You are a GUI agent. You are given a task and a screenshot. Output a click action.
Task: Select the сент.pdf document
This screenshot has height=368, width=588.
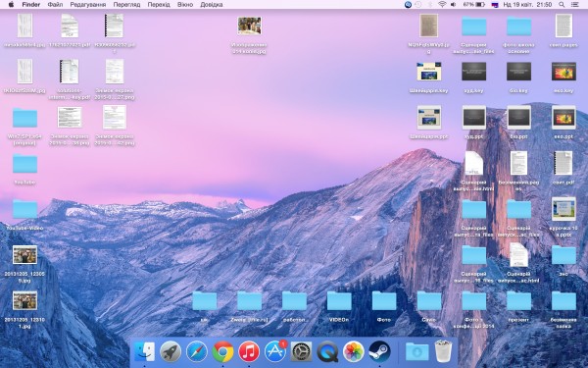coord(563,163)
